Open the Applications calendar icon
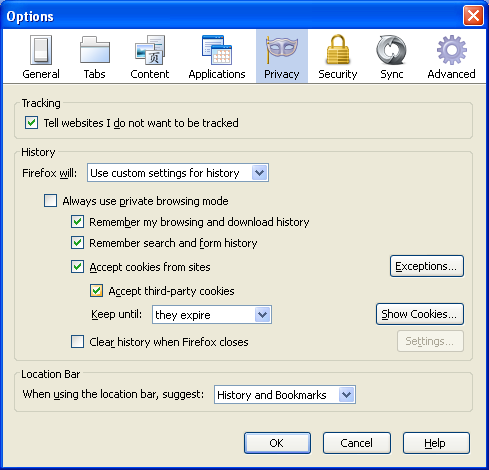The width and height of the screenshot is (489, 470). 217,50
